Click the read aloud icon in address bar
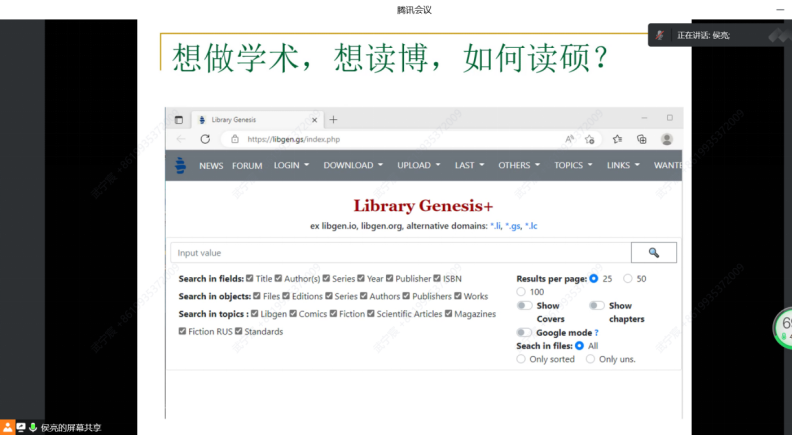This screenshot has height=436, width=793. 569,139
